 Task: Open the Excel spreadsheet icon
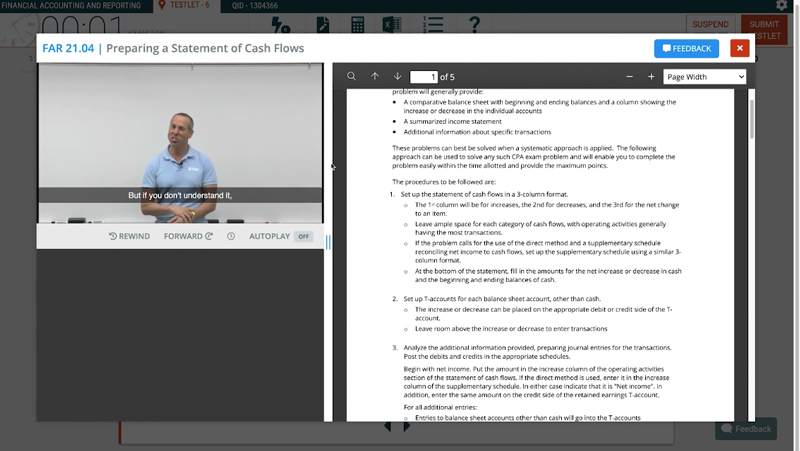392,24
